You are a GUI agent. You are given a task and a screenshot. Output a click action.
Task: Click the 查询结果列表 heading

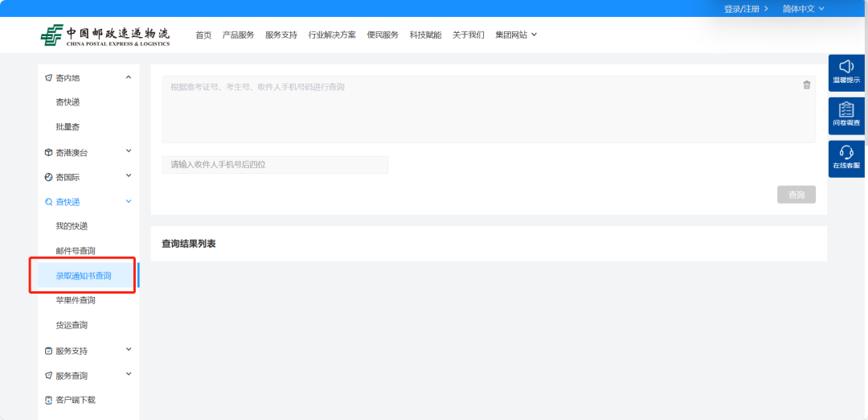(x=189, y=244)
